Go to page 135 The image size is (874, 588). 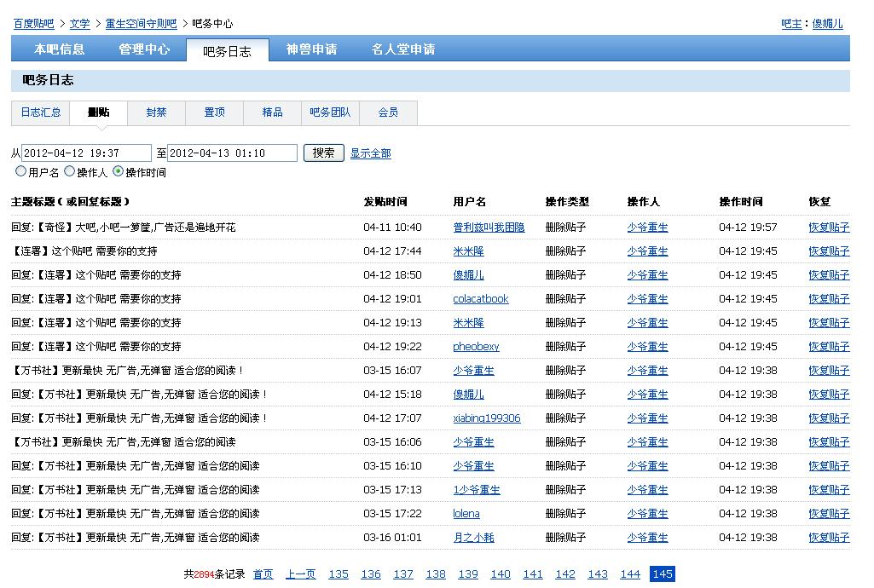(x=339, y=574)
